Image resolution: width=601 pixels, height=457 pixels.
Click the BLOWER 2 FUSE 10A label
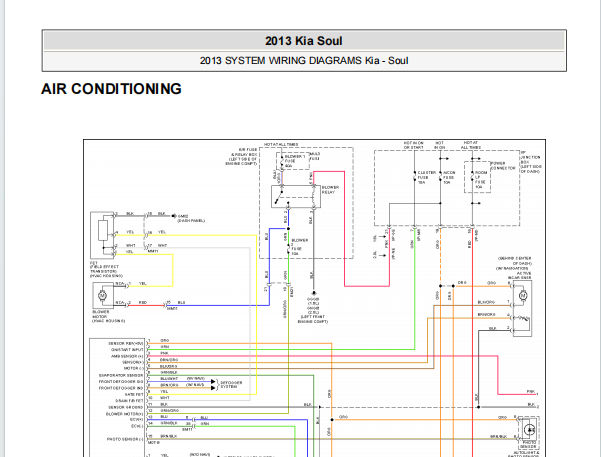coord(299,247)
